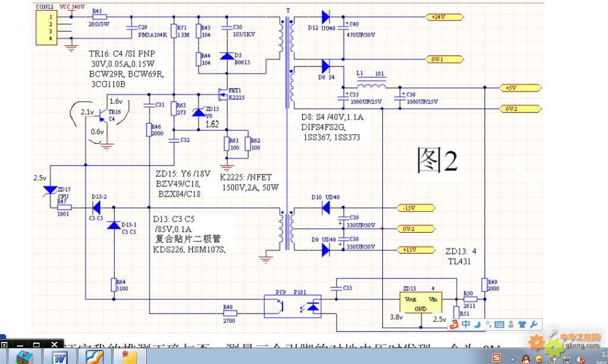Click the "复合贴片二极管" annotation

[x=188, y=239]
